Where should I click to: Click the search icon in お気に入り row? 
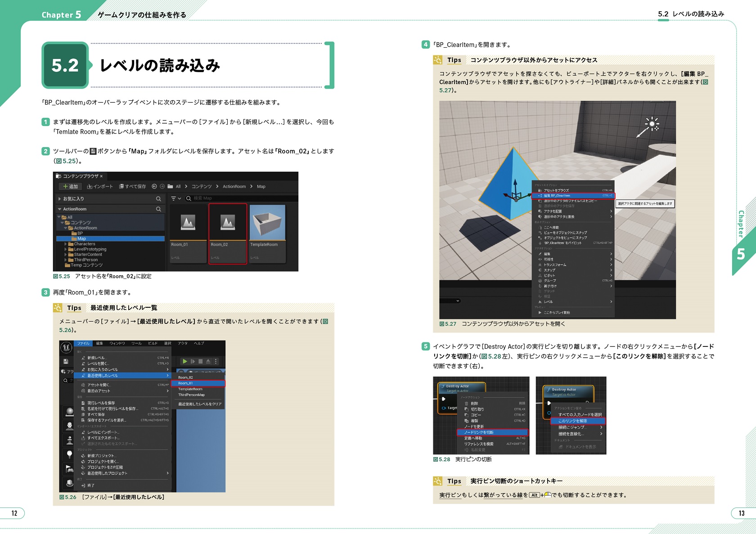click(x=158, y=199)
